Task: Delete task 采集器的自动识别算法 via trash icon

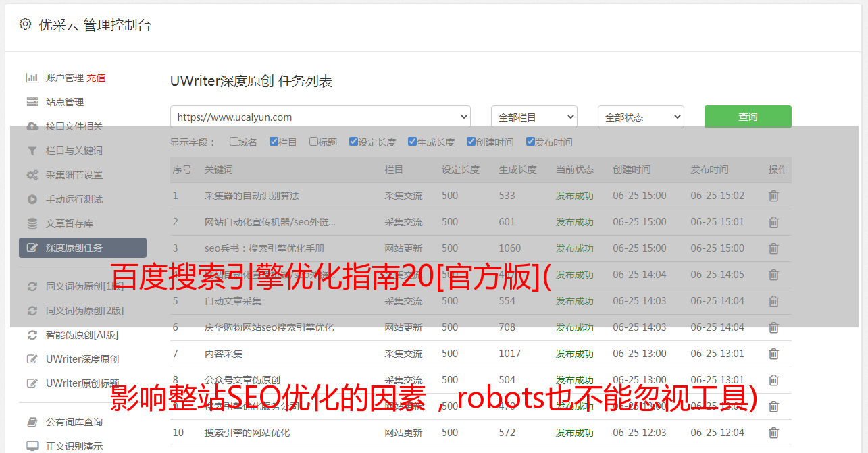Action: pos(774,196)
